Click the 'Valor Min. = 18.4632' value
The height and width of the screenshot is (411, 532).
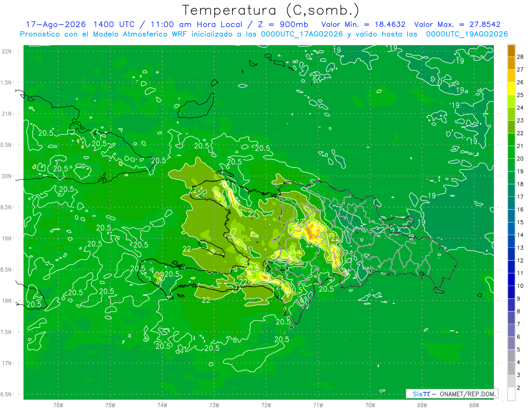(x=363, y=24)
